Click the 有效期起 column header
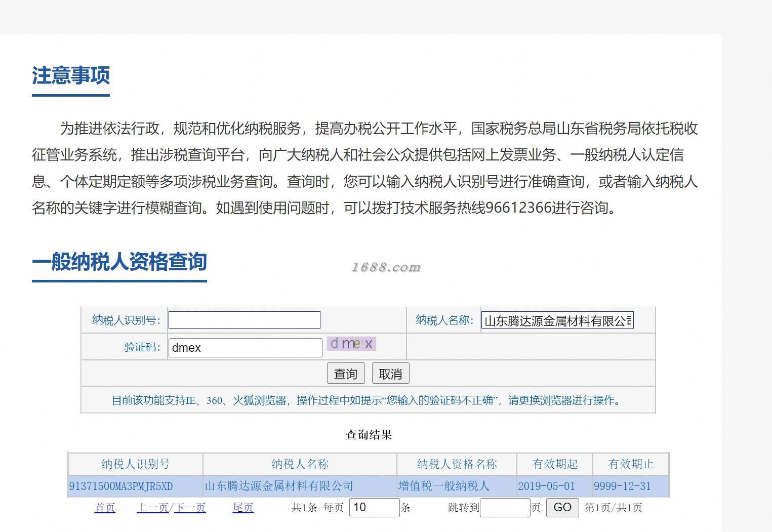The height and width of the screenshot is (532, 772). [x=554, y=464]
